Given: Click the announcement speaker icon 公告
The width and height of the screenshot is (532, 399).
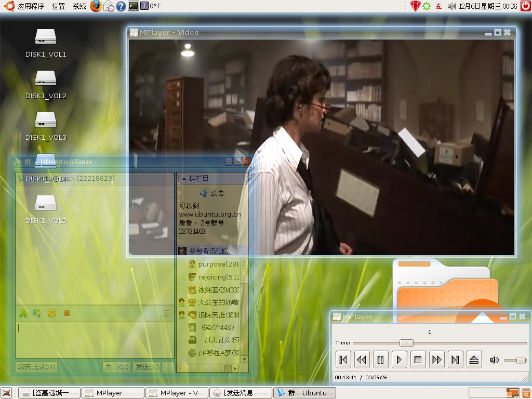Looking at the screenshot, I should (x=203, y=193).
